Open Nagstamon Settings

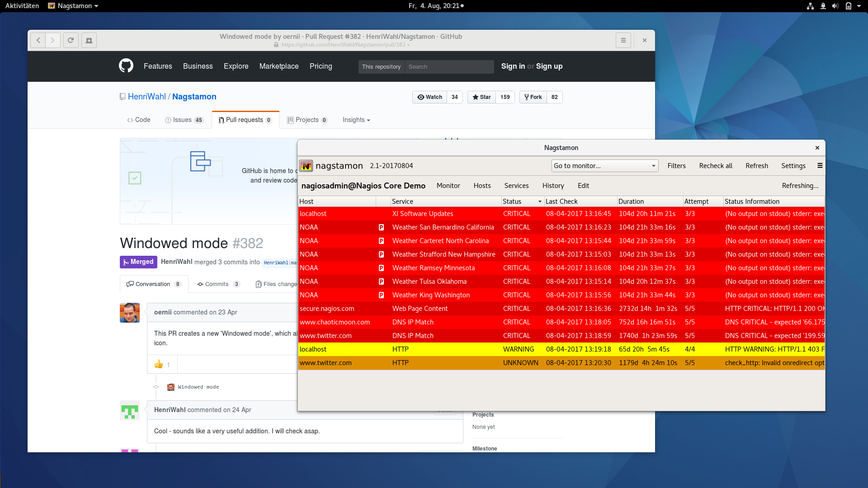[793, 166]
